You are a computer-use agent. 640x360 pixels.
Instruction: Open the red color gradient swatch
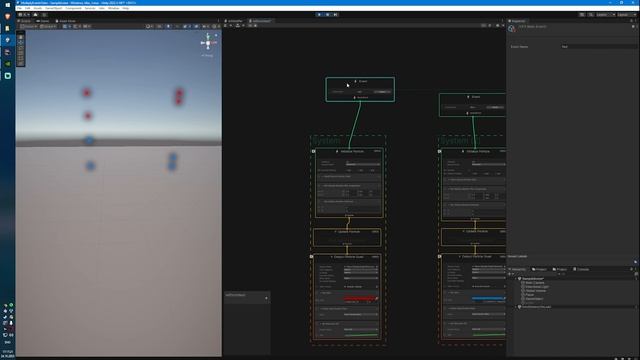[360, 299]
